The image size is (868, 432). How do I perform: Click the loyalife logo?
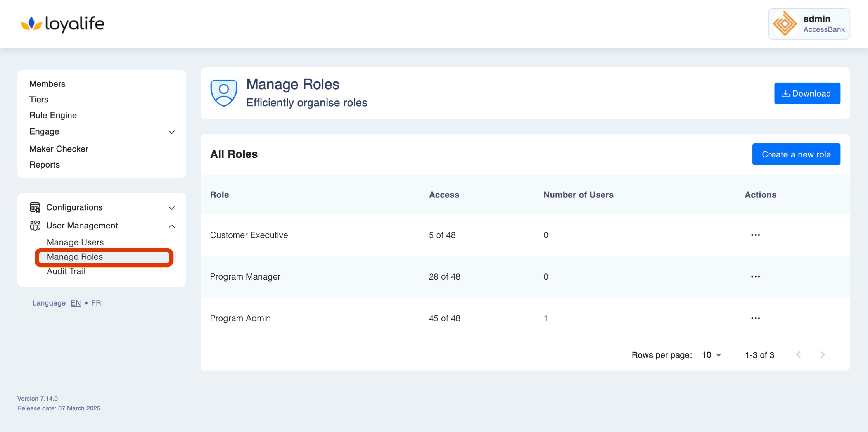coord(62,24)
